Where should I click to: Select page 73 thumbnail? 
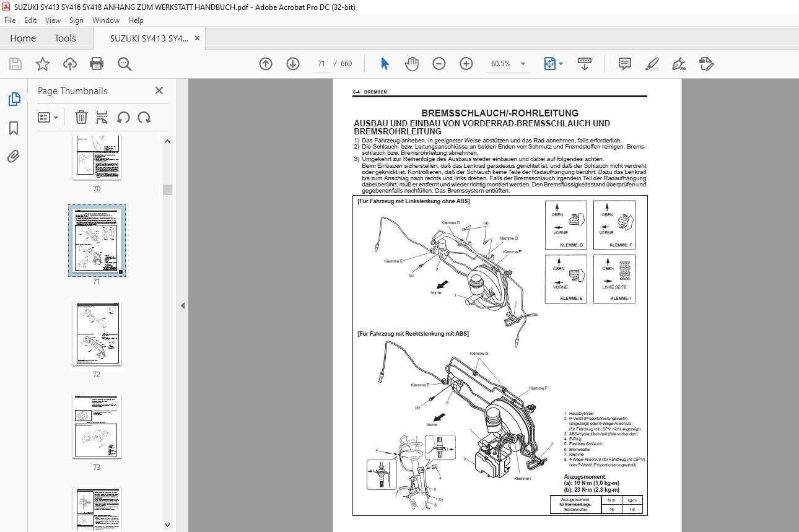(x=97, y=427)
